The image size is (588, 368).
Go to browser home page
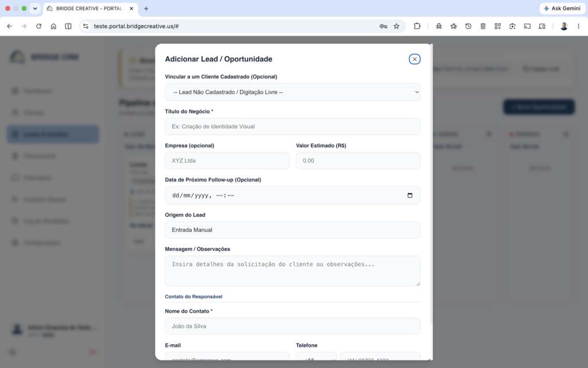53,26
